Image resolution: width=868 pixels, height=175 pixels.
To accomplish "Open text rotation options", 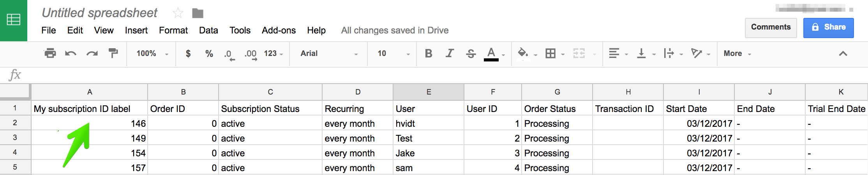I will tap(696, 53).
